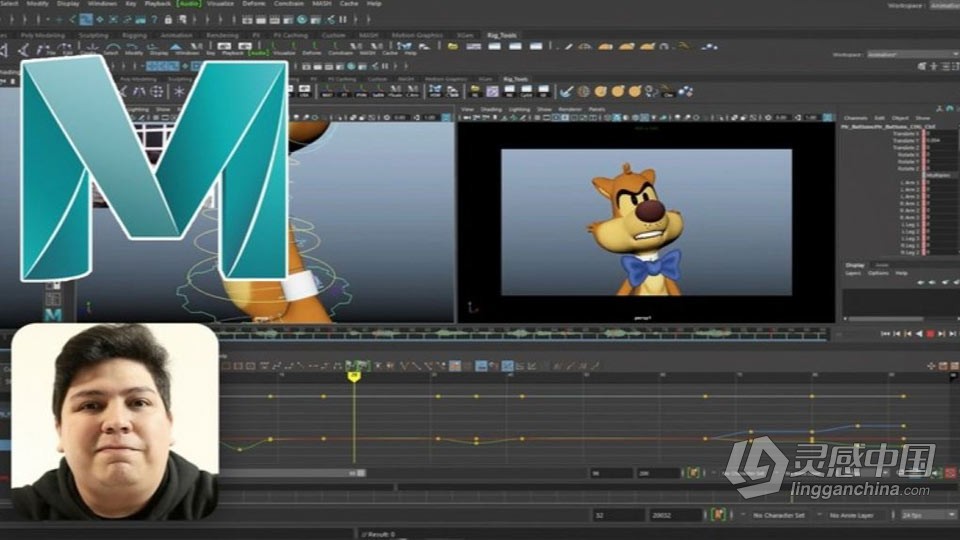Toggle green highlighted icon in Graph Editor toolbar
960x540 pixels.
362,366
